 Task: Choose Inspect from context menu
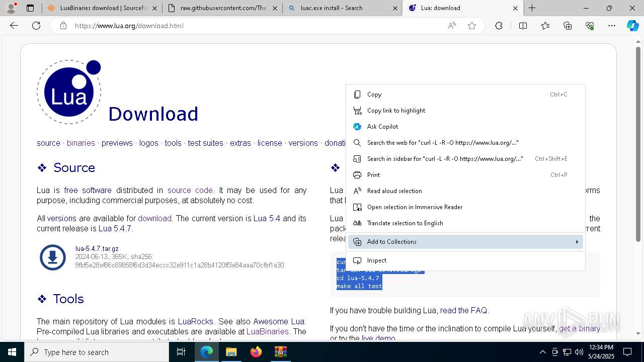click(x=465, y=260)
